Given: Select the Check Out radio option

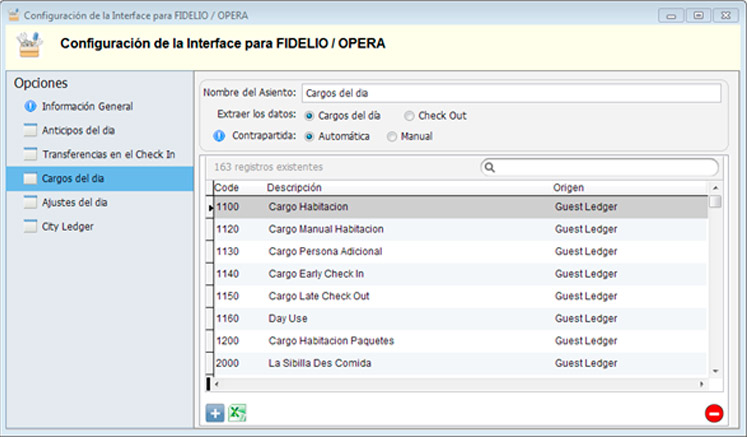Looking at the screenshot, I should [410, 116].
